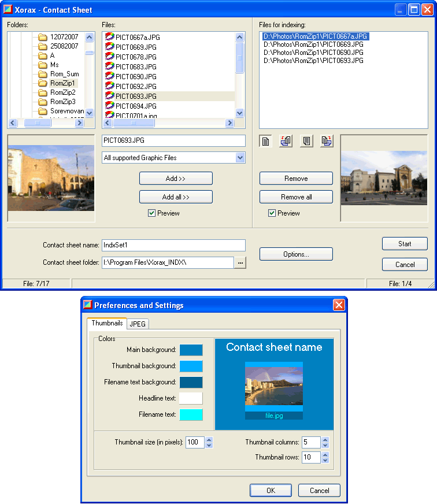Select the RomZip2 folder icon

pyautogui.click(x=42, y=92)
